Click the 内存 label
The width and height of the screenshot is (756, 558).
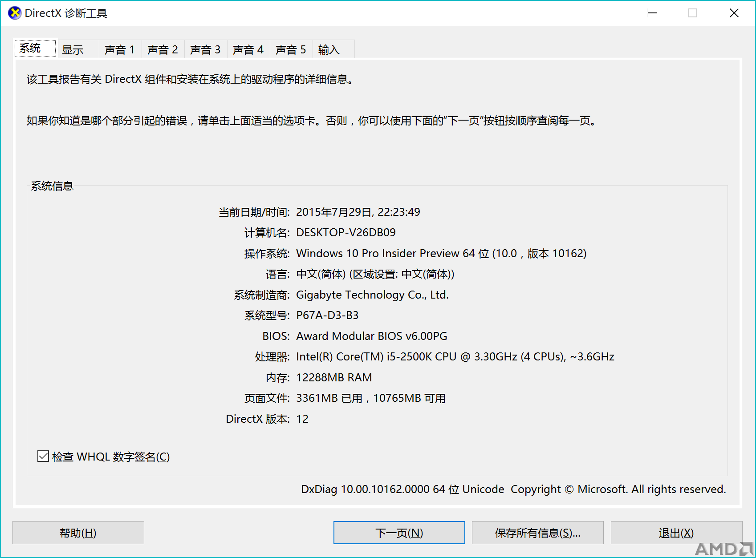278,378
